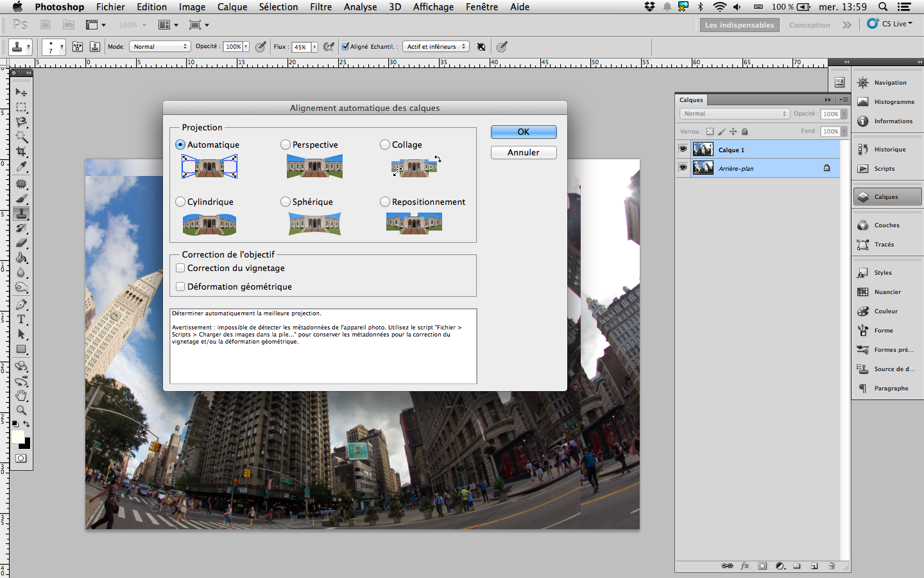This screenshot has height=578, width=924.
Task: Open the CS Live dropdown
Action: (x=890, y=24)
